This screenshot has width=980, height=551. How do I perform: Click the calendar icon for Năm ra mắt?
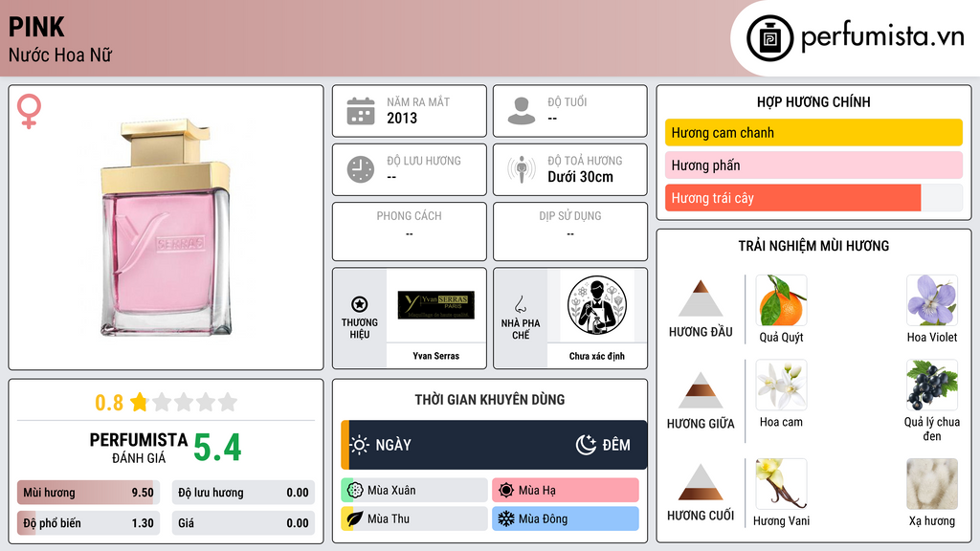click(361, 111)
